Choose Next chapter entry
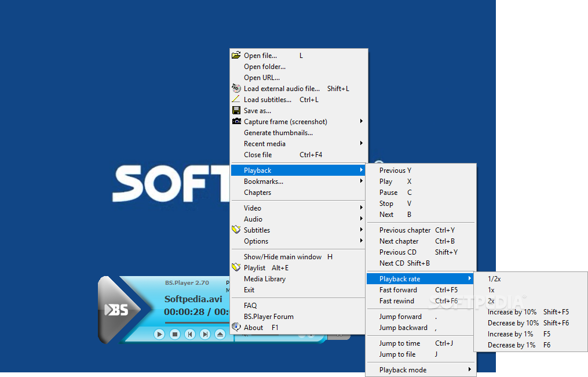 click(x=421, y=241)
